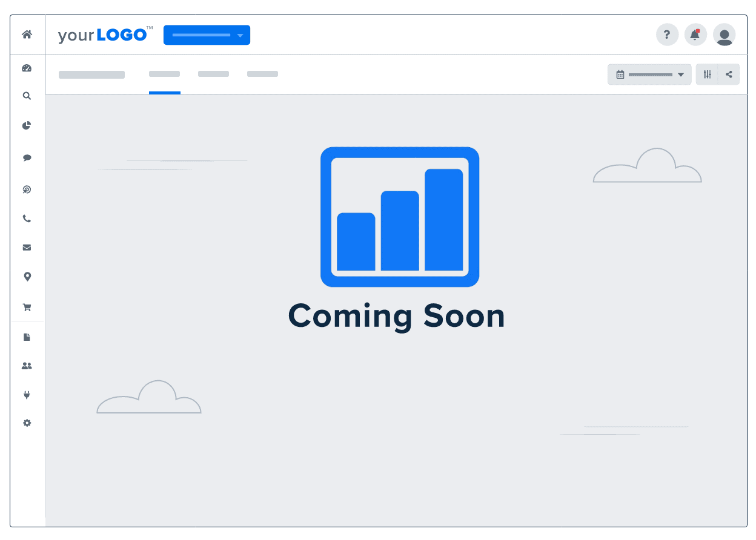
Task: Select the share icon near the date picker
Action: [x=729, y=74]
